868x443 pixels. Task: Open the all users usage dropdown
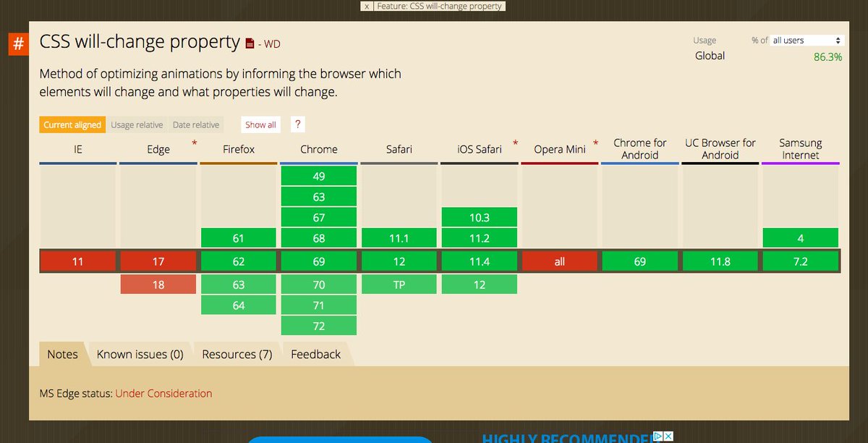(807, 41)
